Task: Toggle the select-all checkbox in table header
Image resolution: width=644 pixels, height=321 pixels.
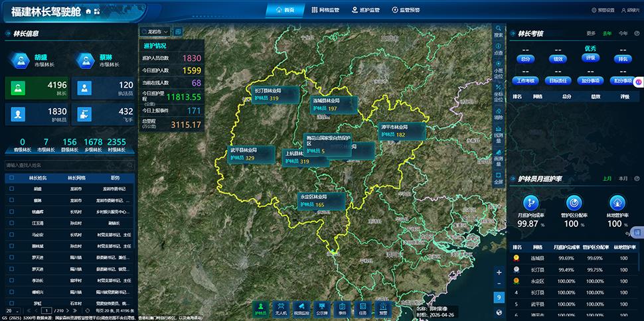Action: 11,178
